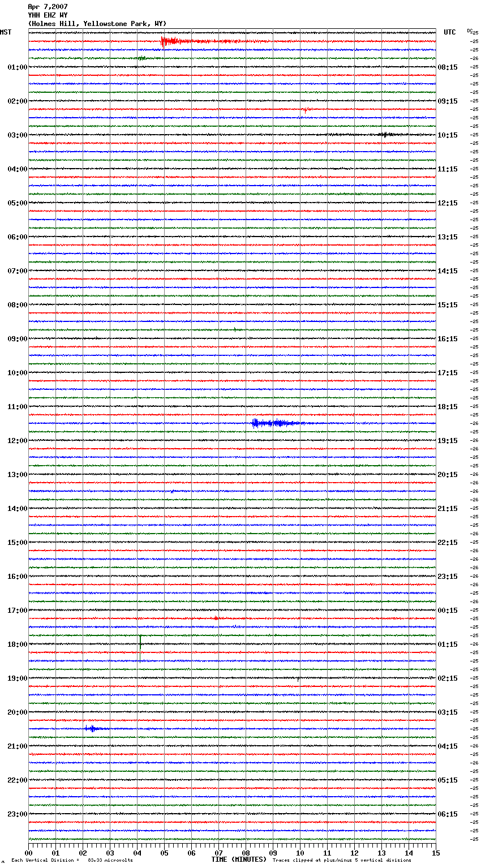Select the "02:00" MST time label

(x=18, y=101)
